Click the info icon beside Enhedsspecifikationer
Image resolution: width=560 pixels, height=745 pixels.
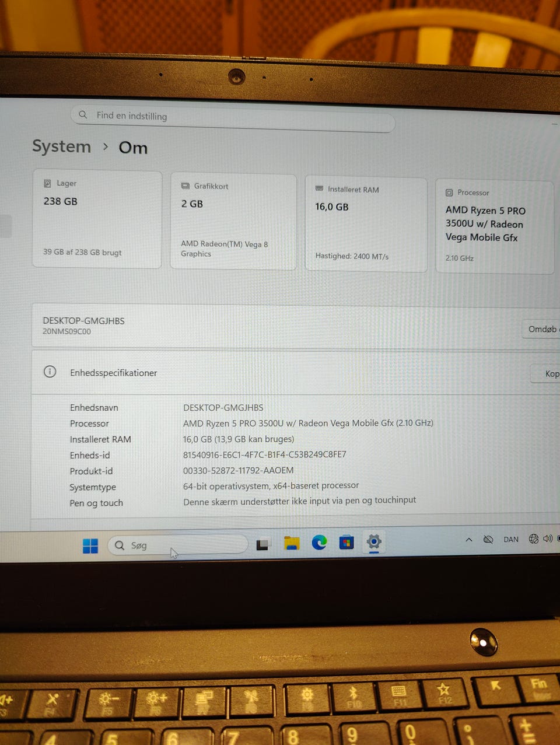pyautogui.click(x=50, y=372)
